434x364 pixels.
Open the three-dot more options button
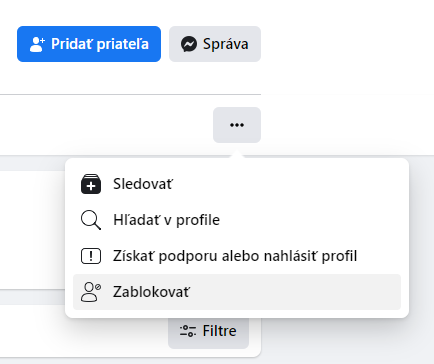(x=237, y=125)
